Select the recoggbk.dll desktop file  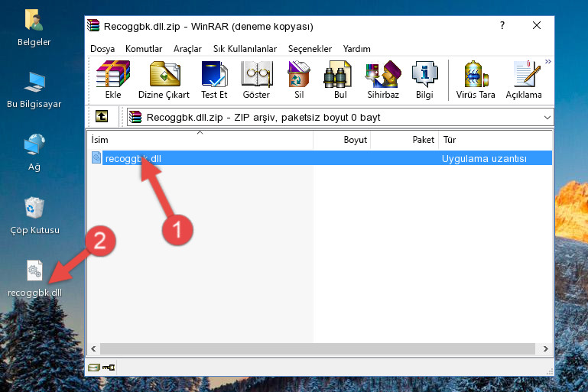pos(34,279)
